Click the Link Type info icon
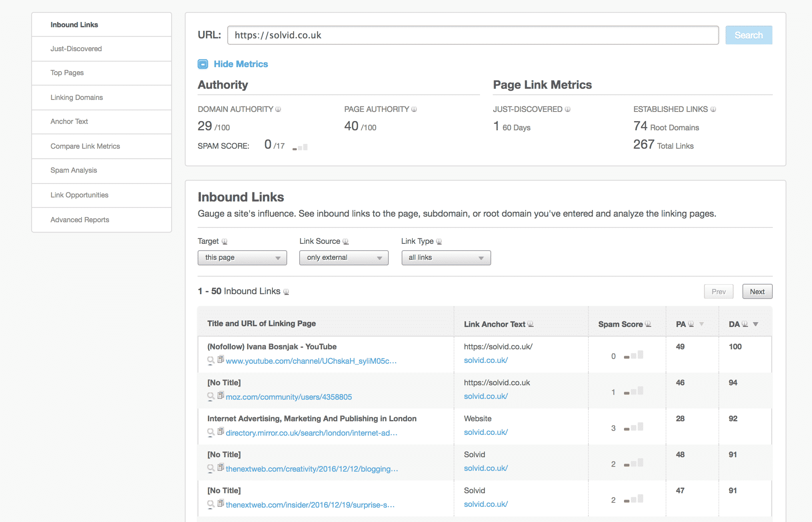Image resolution: width=812 pixels, height=522 pixels. pyautogui.click(x=439, y=241)
